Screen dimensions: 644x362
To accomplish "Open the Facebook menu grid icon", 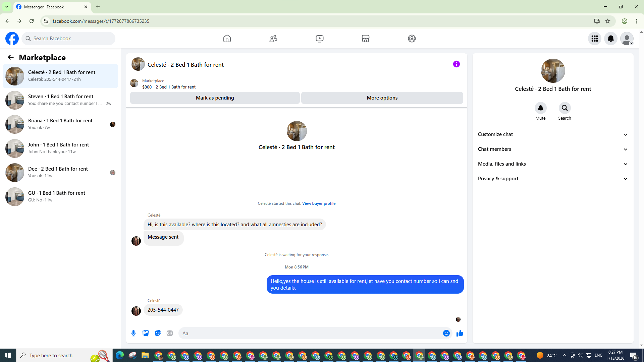I will tap(595, 39).
